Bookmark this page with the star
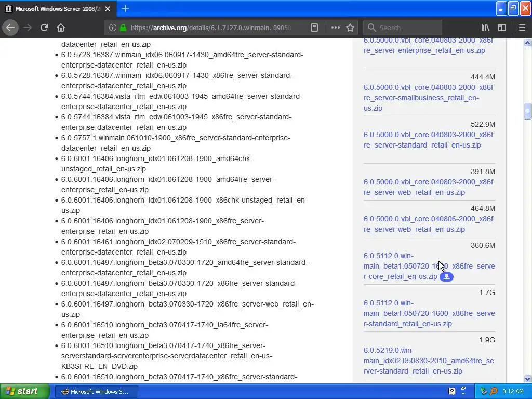532x399 pixels. point(350,28)
